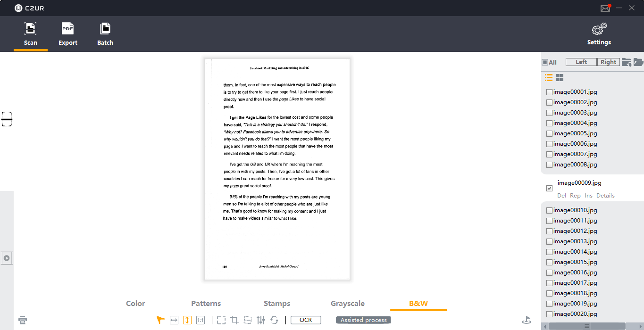644x330 pixels.
Task: Select the crop tool
Action: coord(234,320)
